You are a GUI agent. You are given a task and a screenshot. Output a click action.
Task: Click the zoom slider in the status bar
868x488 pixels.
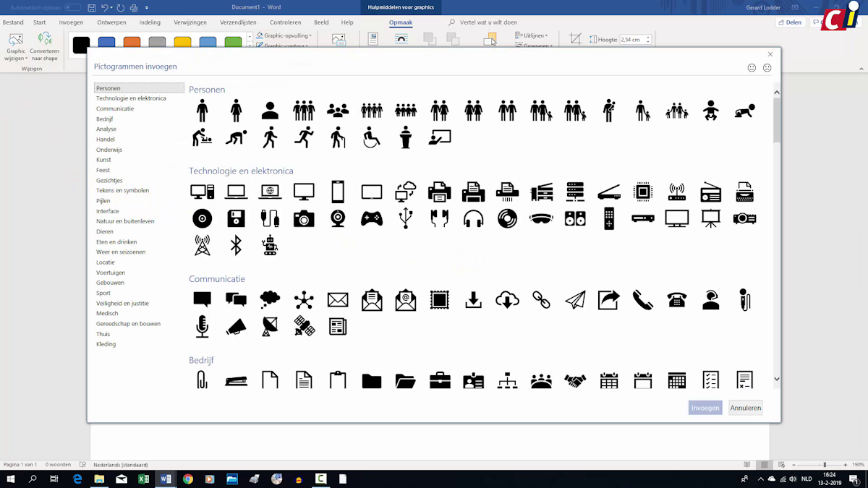point(824,465)
